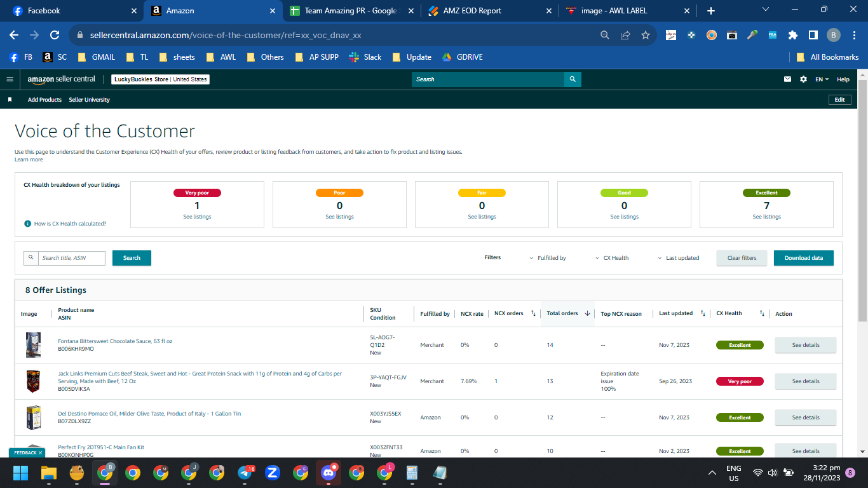Open the AP SUPP bookmarks folder
868x488 pixels.
316,57
